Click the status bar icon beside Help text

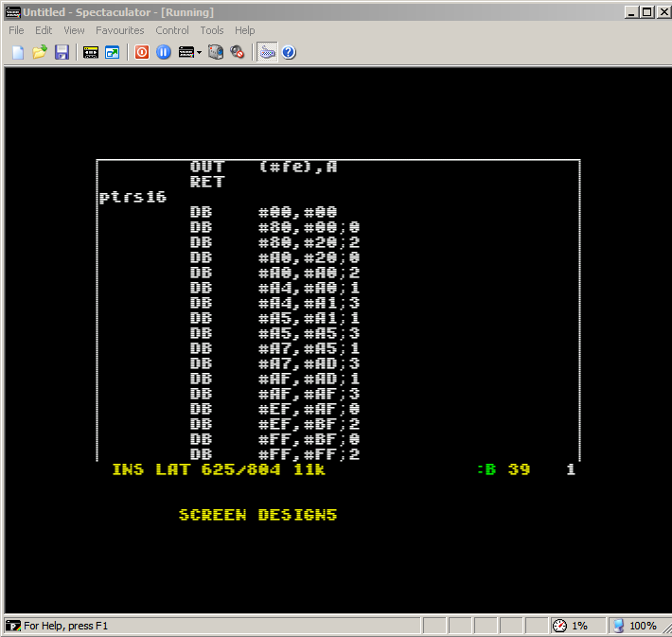click(13, 626)
